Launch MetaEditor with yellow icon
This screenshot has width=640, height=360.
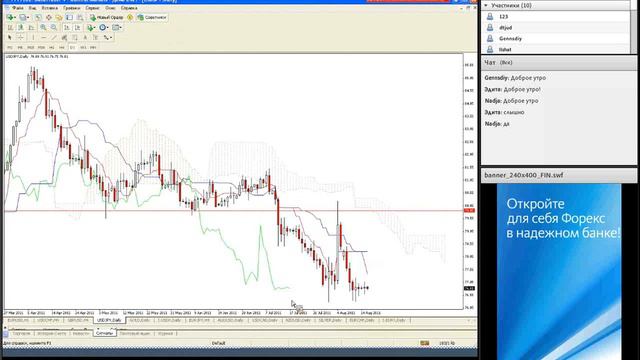point(130,18)
